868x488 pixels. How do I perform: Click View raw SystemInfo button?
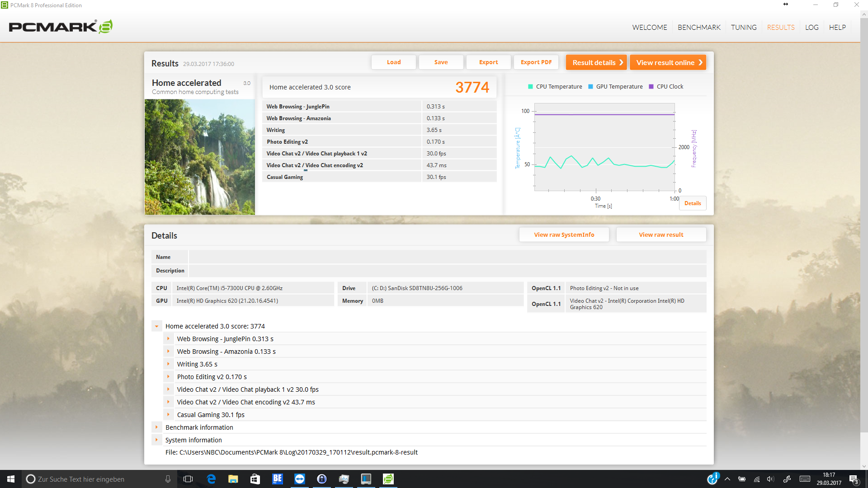(x=564, y=235)
